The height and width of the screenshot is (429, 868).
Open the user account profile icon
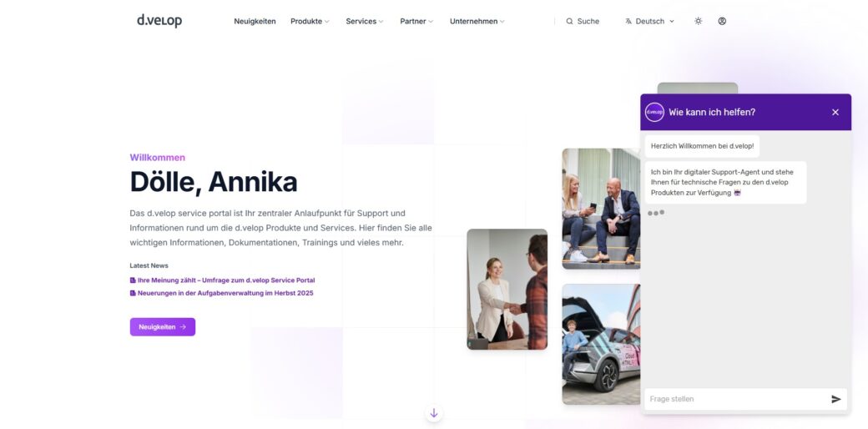[722, 21]
